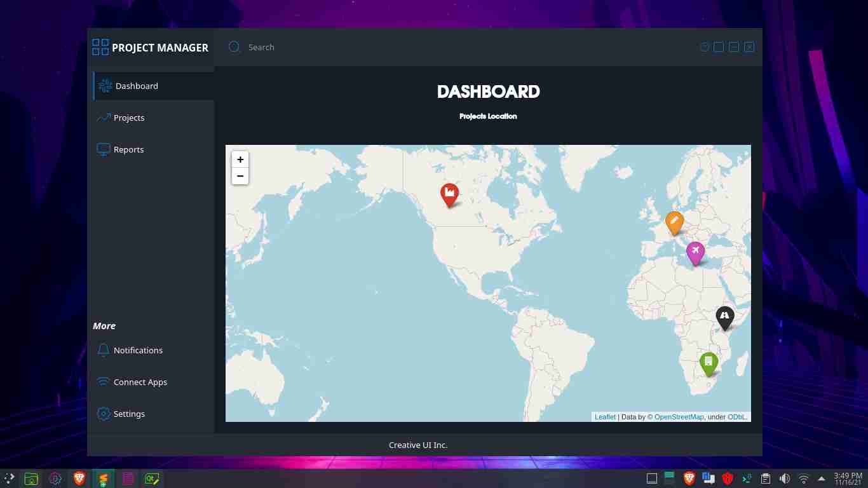868x488 pixels.
Task: Open the clipboard tray icon
Action: [x=766, y=478]
